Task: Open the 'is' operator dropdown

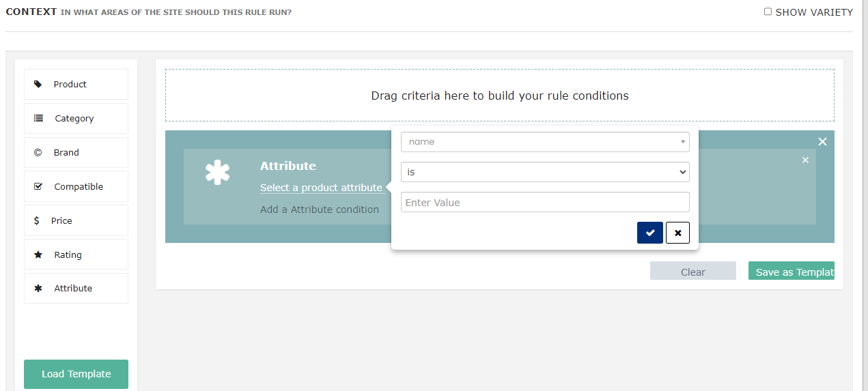Action: tap(545, 172)
